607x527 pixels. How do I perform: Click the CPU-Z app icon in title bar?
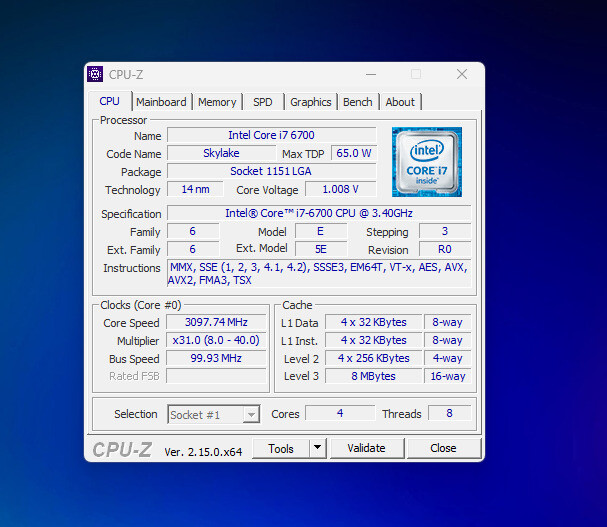click(x=95, y=74)
